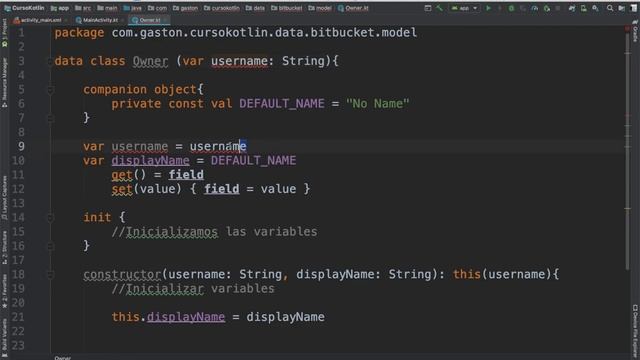The image size is (640, 360).
Task: Click the error stripe indicator at top right
Action: 627,28
